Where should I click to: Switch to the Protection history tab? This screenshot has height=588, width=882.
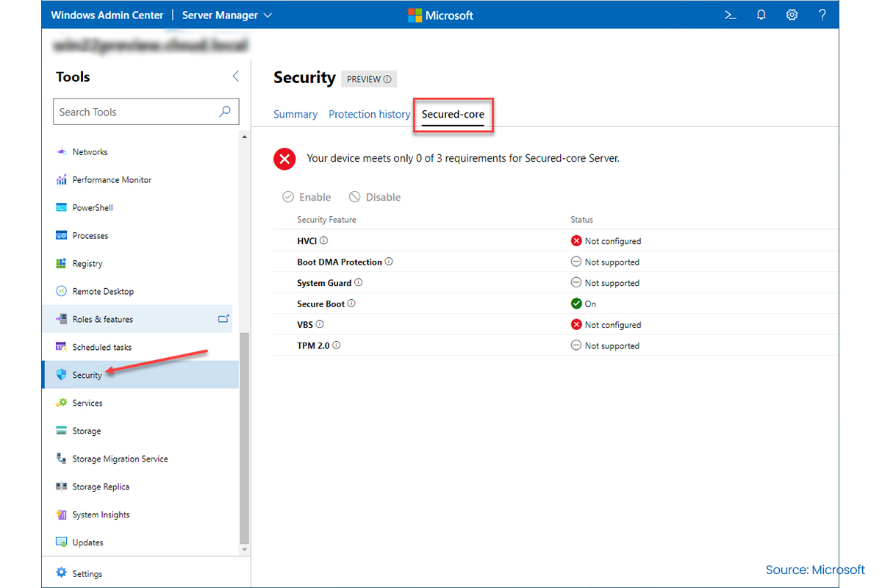click(369, 115)
